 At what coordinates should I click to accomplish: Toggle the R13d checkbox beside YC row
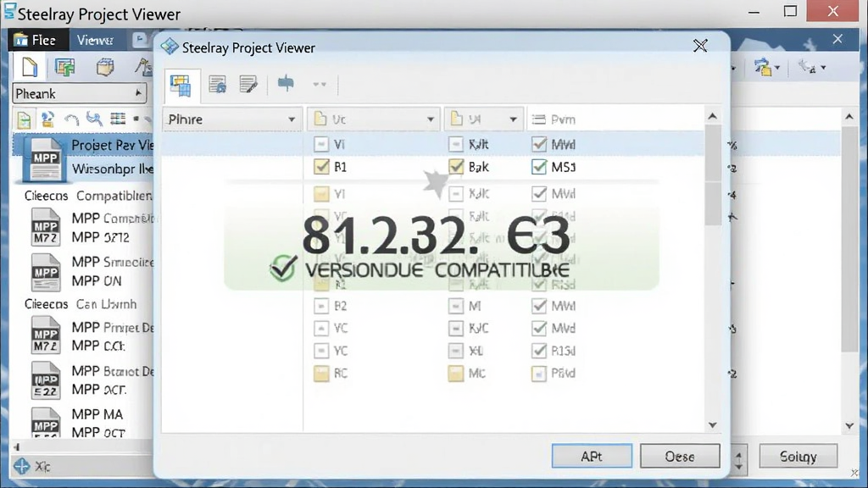pyautogui.click(x=539, y=351)
